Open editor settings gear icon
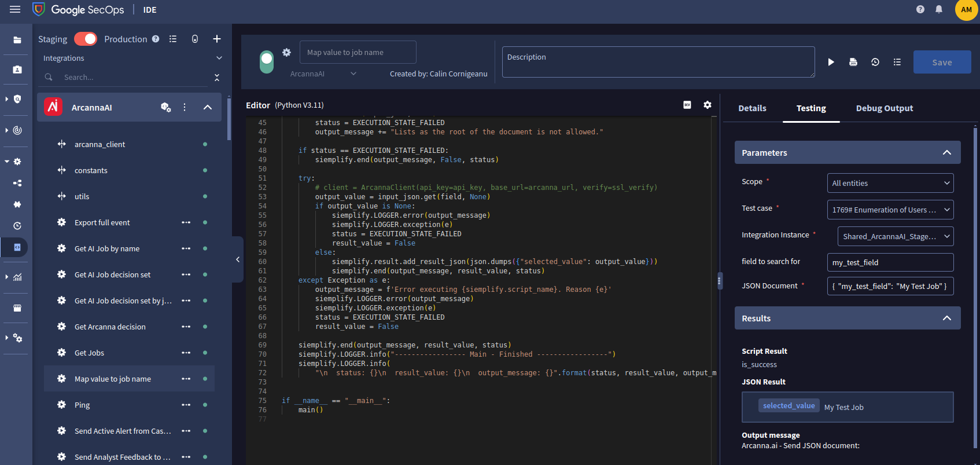This screenshot has width=980, height=465. [708, 105]
